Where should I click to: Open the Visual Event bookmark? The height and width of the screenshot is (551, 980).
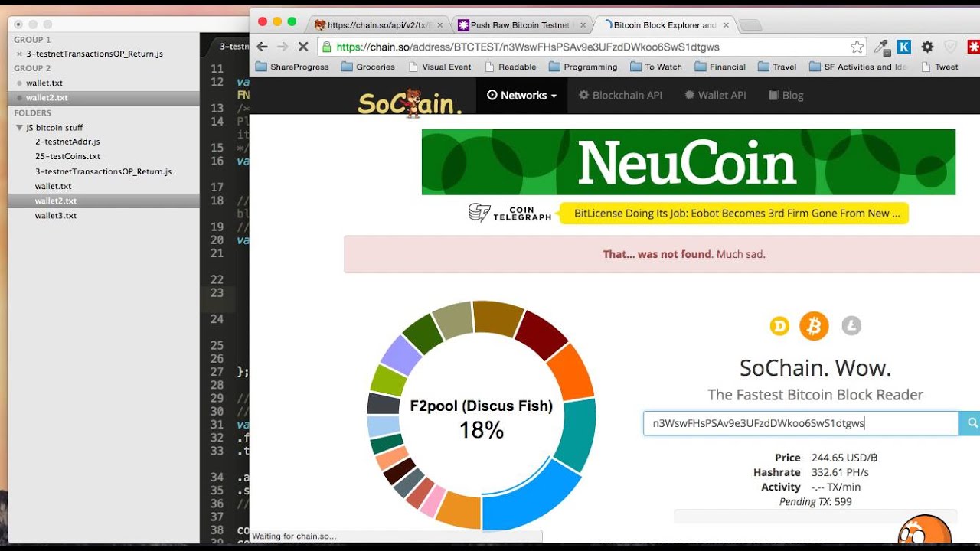(x=439, y=67)
